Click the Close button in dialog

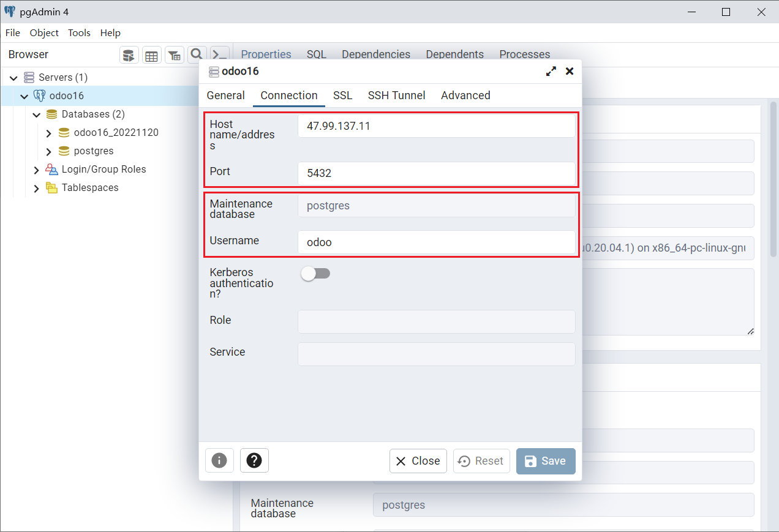click(x=418, y=461)
